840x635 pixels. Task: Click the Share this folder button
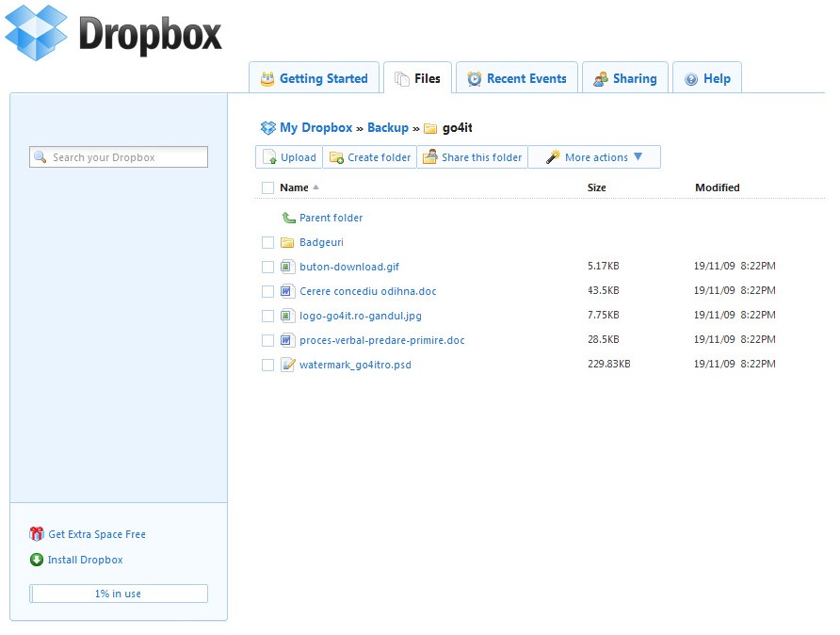pyautogui.click(x=472, y=157)
